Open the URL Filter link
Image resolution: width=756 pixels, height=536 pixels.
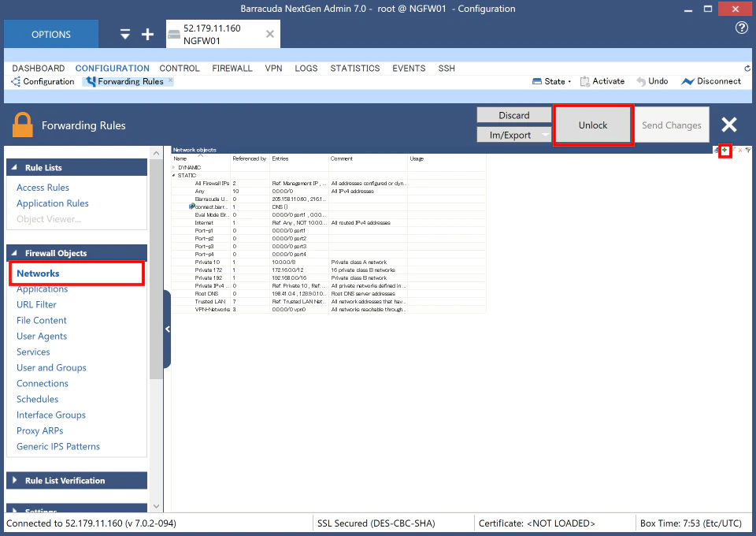click(37, 304)
